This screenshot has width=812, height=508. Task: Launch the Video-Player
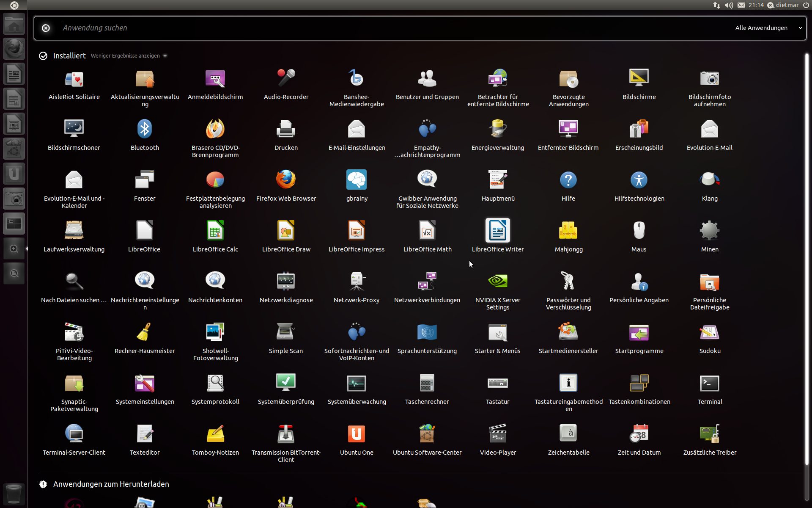[498, 440]
